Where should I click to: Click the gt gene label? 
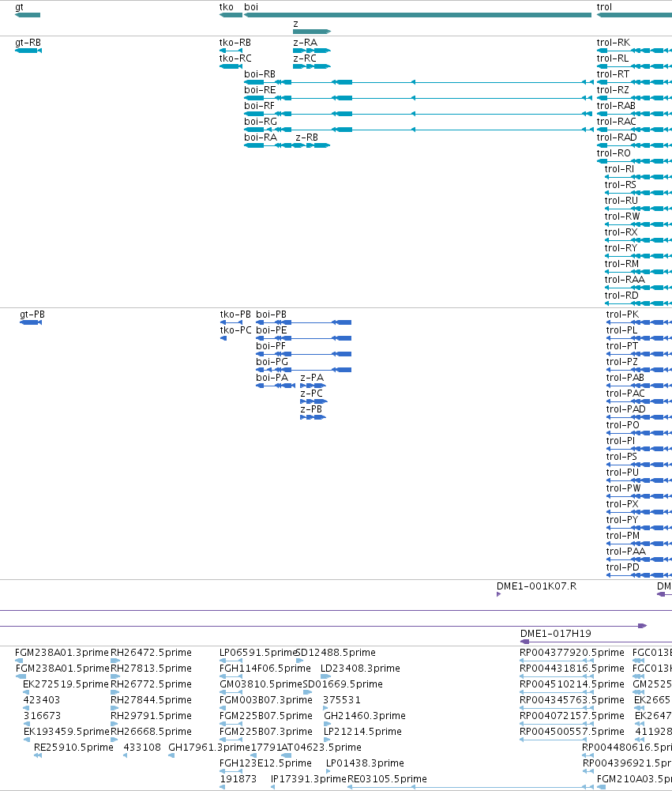pyautogui.click(x=19, y=7)
